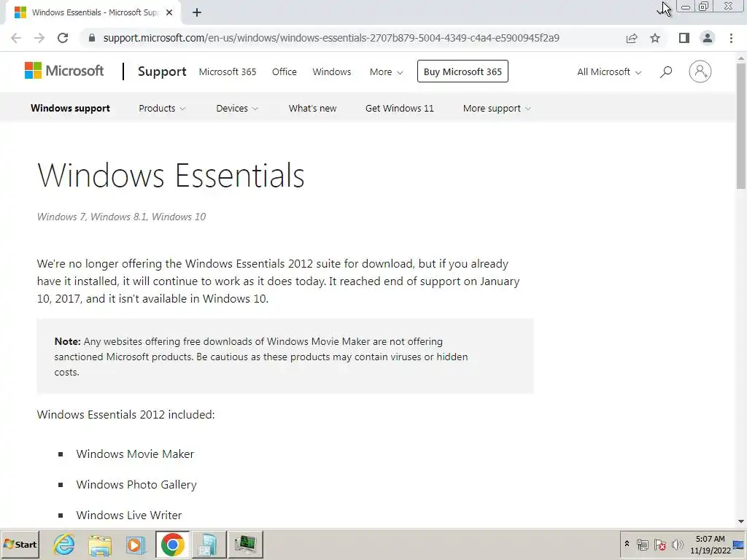Click the Windows Photo Gallery list item
The image size is (747, 560).
[x=136, y=485]
